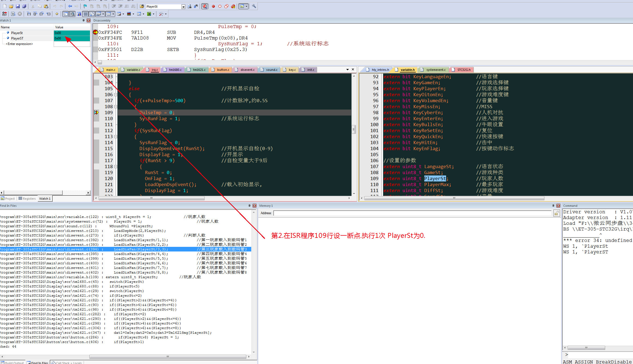Collapse the code fold at line 113
633x364 pixels.
(x=116, y=136)
